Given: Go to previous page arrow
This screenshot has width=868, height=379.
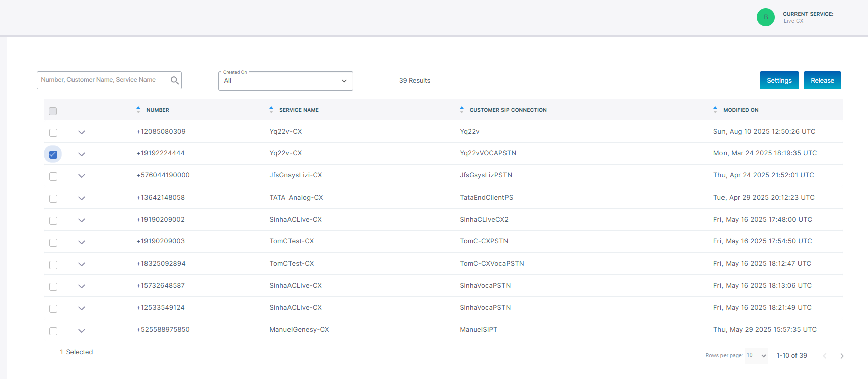Looking at the screenshot, I should point(825,356).
